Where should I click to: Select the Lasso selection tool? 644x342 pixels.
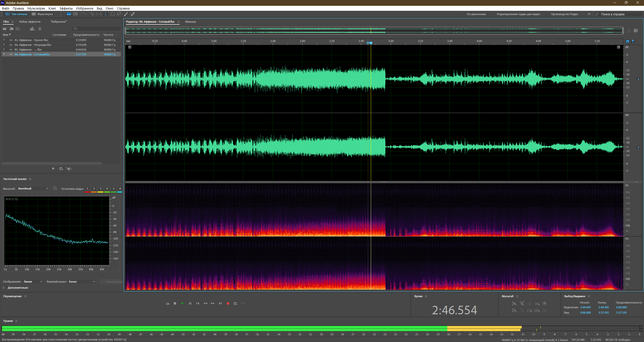point(119,14)
